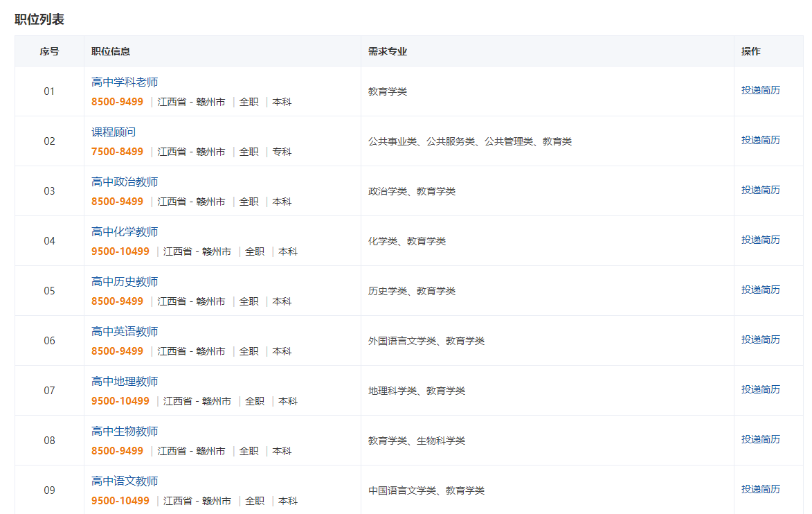The height and width of the screenshot is (514, 812).
Task: Open the 高中语文教师 job link
Action: 125,481
